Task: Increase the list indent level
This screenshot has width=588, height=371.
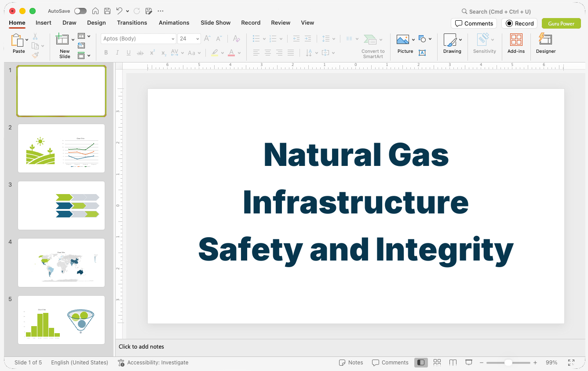Action: pos(308,39)
